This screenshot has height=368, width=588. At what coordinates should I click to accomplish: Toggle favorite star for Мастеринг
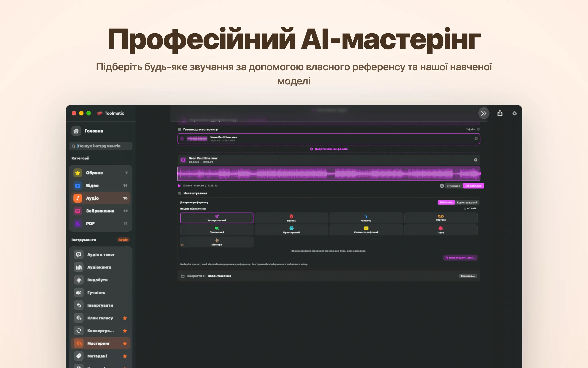click(125, 343)
